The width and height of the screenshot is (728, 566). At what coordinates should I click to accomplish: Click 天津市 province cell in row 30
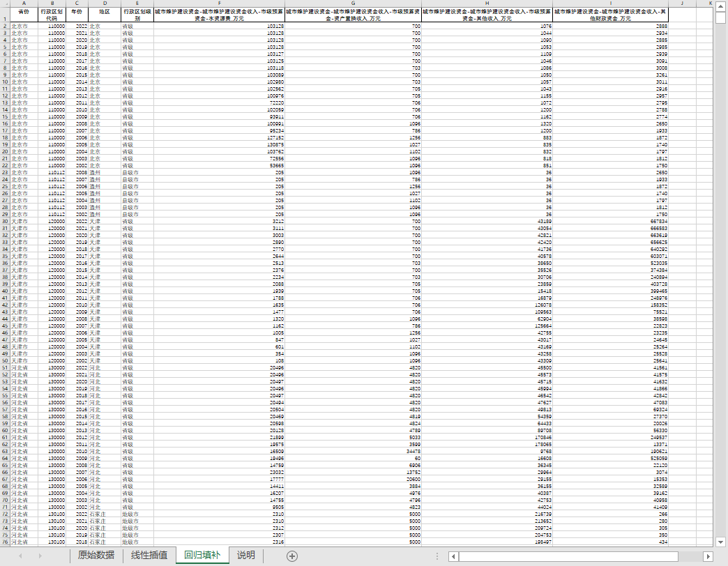tap(24, 221)
